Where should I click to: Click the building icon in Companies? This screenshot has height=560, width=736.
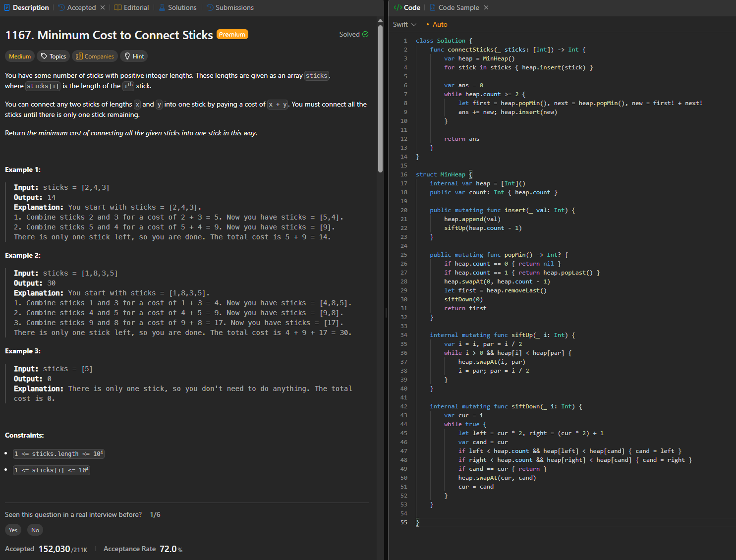coord(79,56)
